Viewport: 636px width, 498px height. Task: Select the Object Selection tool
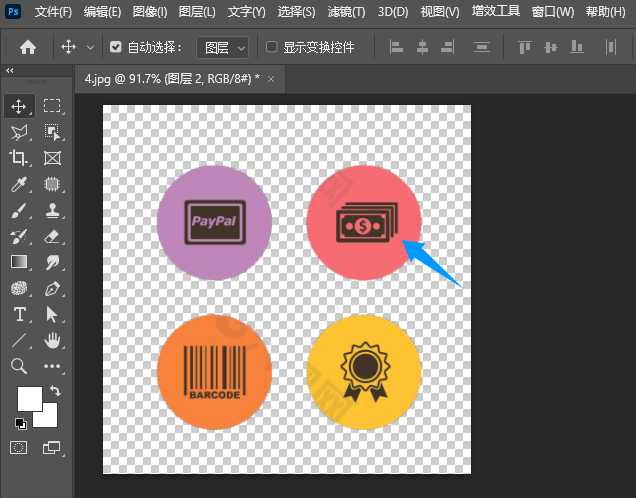pos(52,132)
